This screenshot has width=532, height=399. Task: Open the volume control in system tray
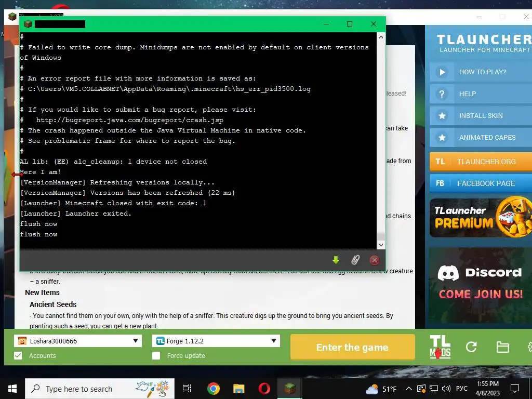pos(446,389)
